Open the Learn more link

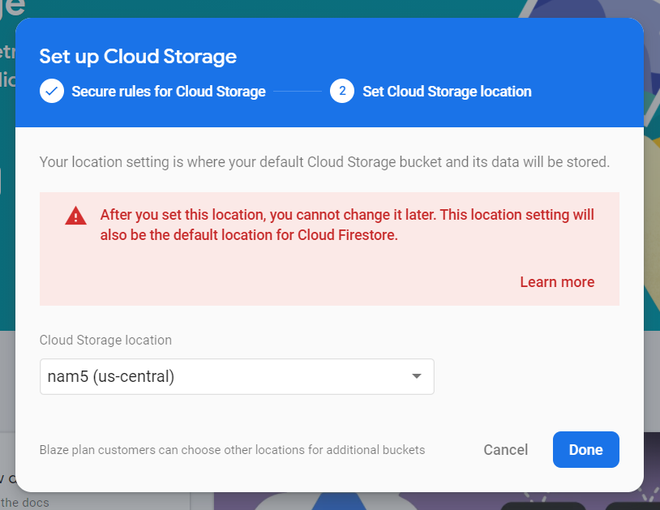pyautogui.click(x=557, y=282)
